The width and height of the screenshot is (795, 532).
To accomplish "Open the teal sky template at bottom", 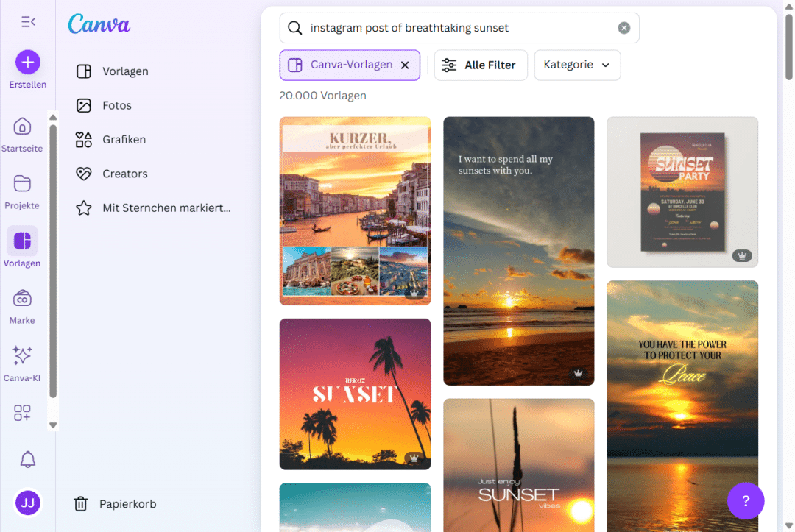I will pos(355,507).
